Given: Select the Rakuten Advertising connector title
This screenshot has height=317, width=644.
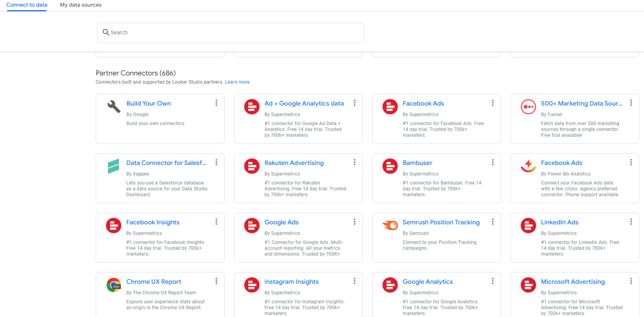Looking at the screenshot, I should pyautogui.click(x=294, y=163).
